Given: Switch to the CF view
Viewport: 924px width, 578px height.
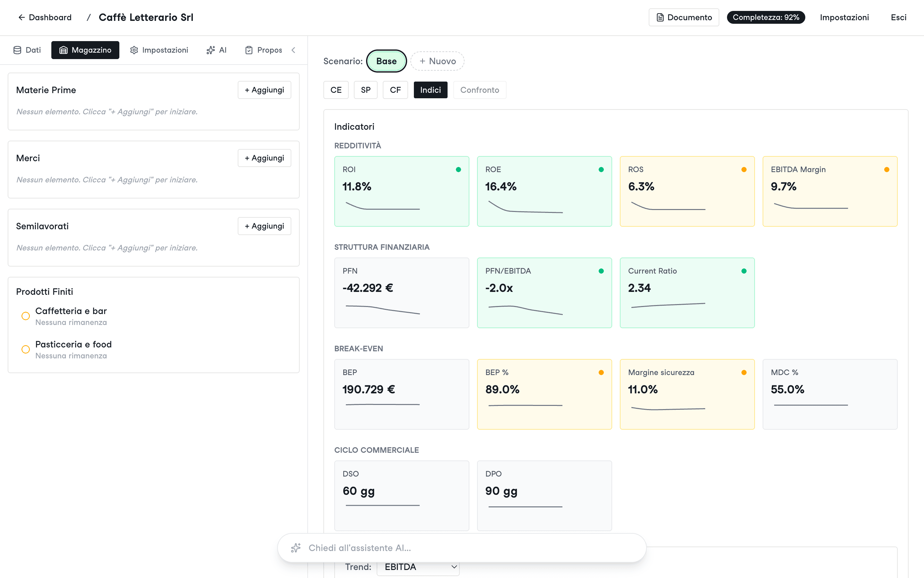Looking at the screenshot, I should [395, 90].
